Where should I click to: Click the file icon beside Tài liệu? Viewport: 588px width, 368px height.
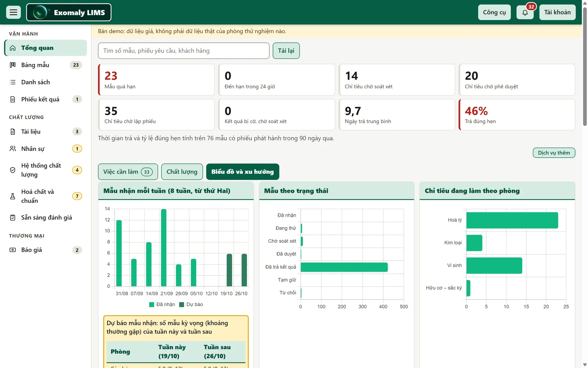coord(13,132)
